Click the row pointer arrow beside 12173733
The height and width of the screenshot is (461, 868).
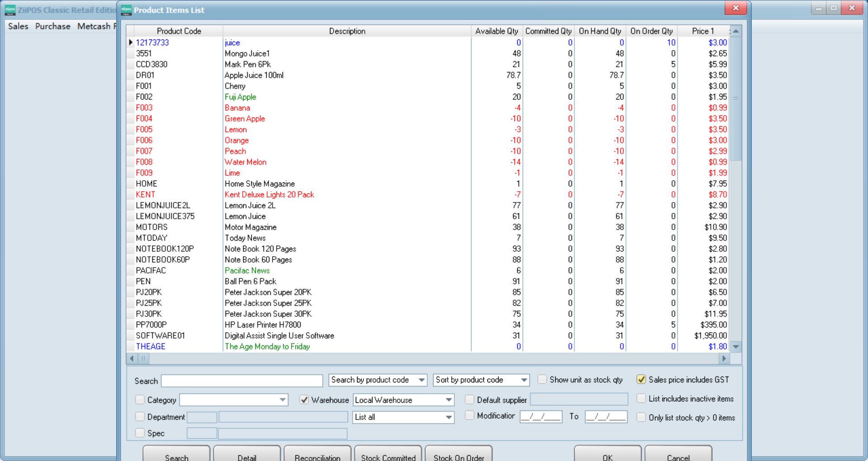tap(131, 42)
